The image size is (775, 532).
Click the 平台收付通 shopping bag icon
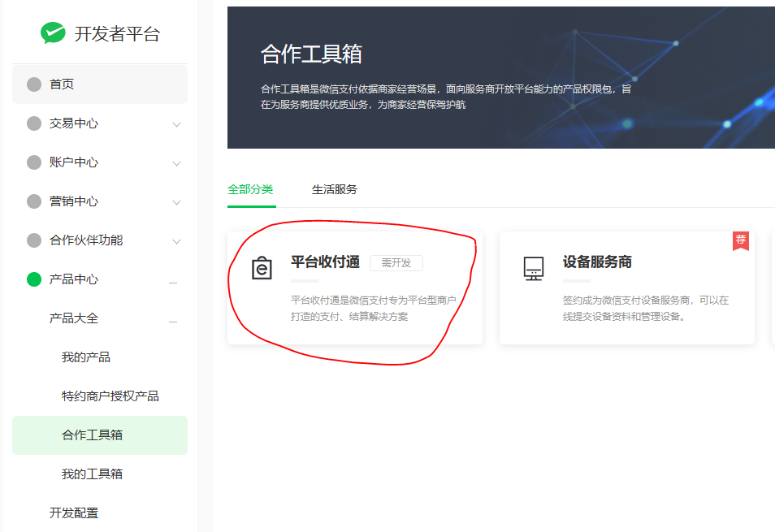coord(262,268)
